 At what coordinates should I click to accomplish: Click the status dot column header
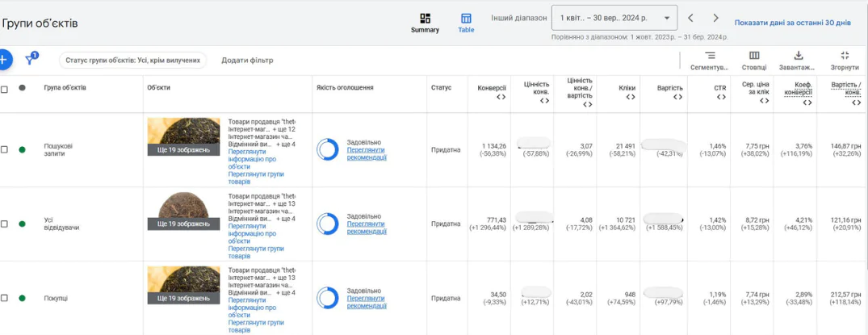(x=22, y=87)
